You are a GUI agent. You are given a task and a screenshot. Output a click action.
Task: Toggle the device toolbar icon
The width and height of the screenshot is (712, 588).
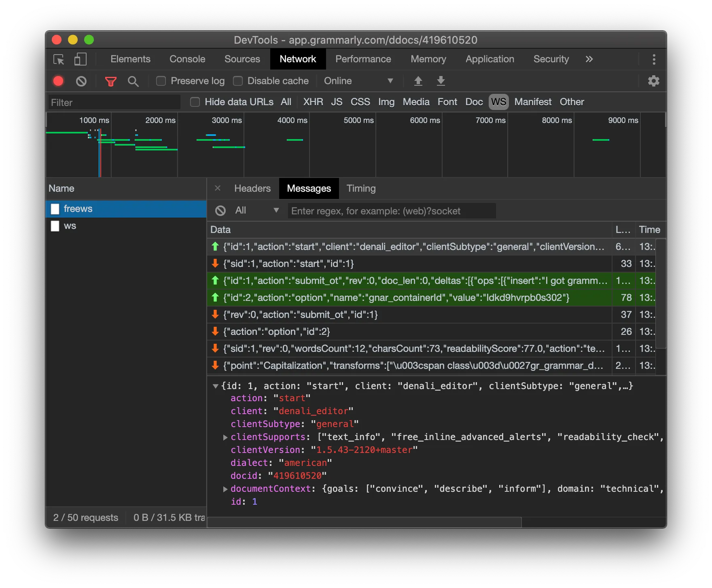(x=81, y=59)
